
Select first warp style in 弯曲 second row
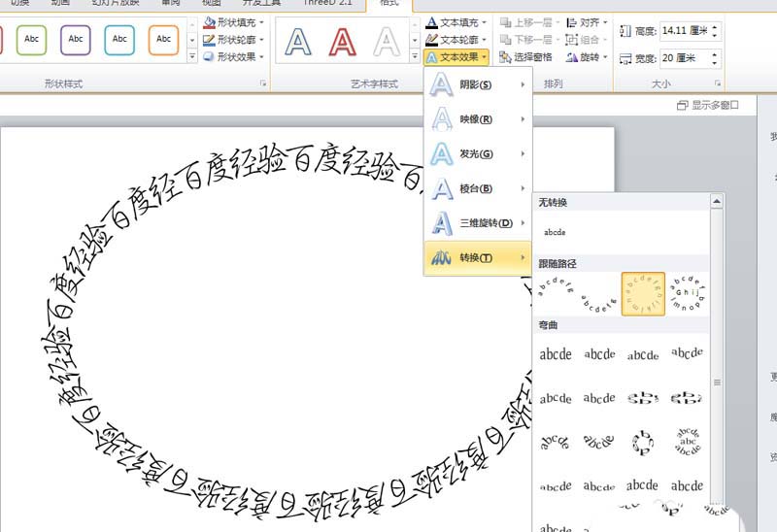(556, 398)
